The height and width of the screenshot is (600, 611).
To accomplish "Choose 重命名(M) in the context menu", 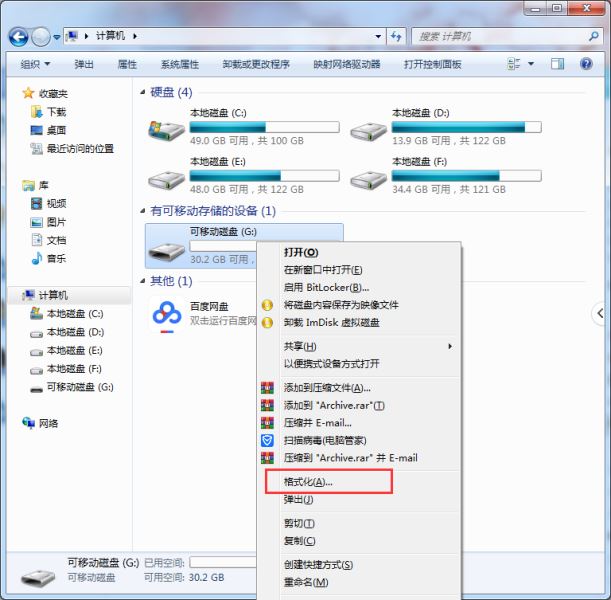I will tap(359, 582).
